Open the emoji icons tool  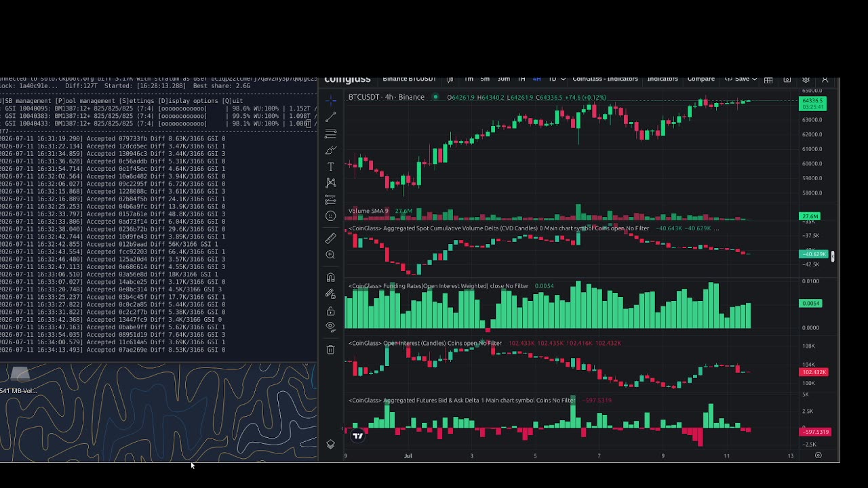pos(330,216)
